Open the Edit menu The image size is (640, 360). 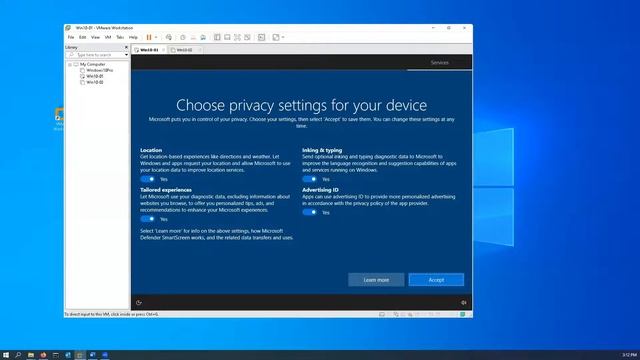click(82, 37)
